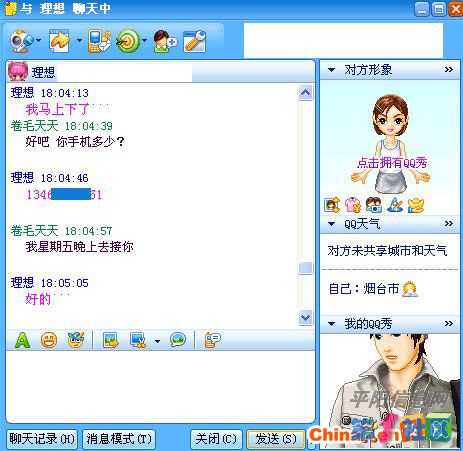Click the screen capture scissors icon
Image resolution: width=463 pixels, height=451 pixels.
(x=138, y=340)
